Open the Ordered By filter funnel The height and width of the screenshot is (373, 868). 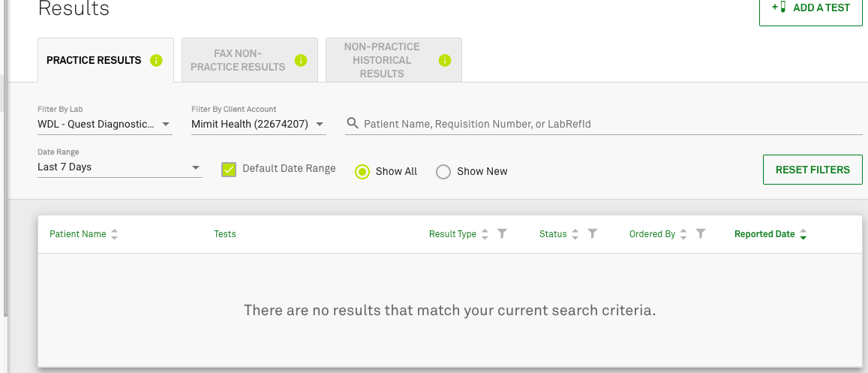click(x=701, y=234)
